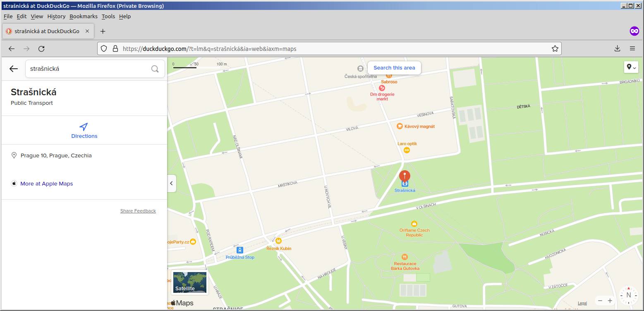Click the Firefox URL address bar
This screenshot has height=311, width=644.
click(329, 49)
